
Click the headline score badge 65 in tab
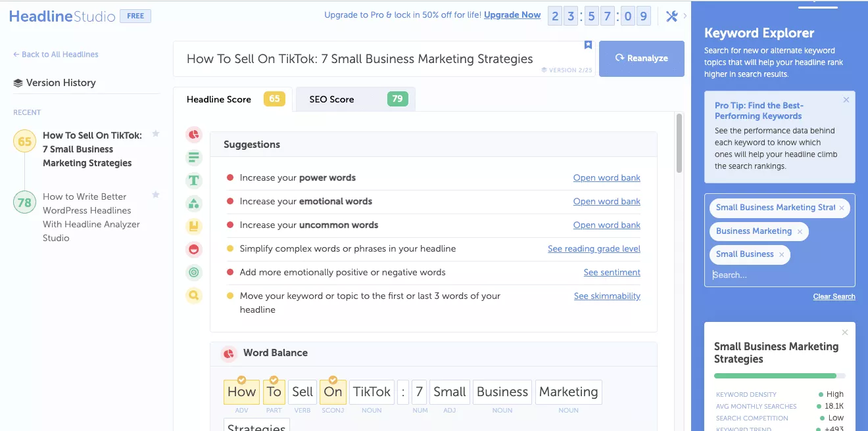click(274, 99)
